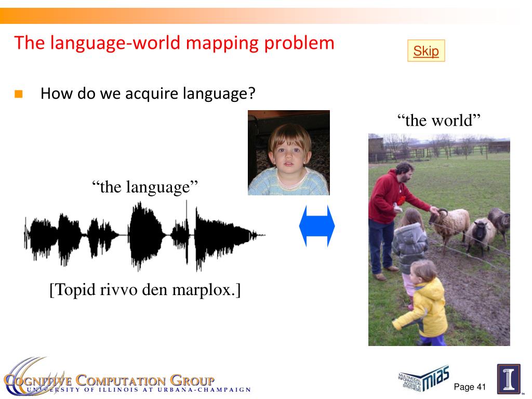The width and height of the screenshot is (532, 399).
Task: Select the caption “the language”
Action: point(145,187)
